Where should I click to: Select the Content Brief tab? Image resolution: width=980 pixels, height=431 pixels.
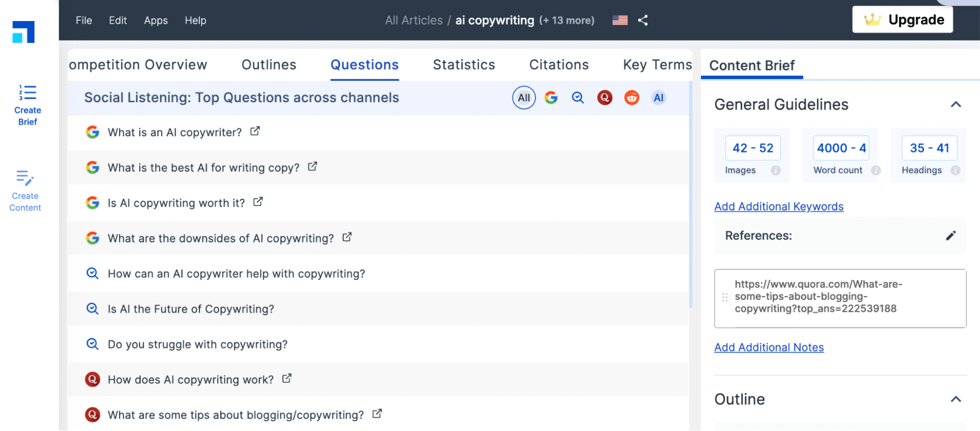click(x=752, y=65)
